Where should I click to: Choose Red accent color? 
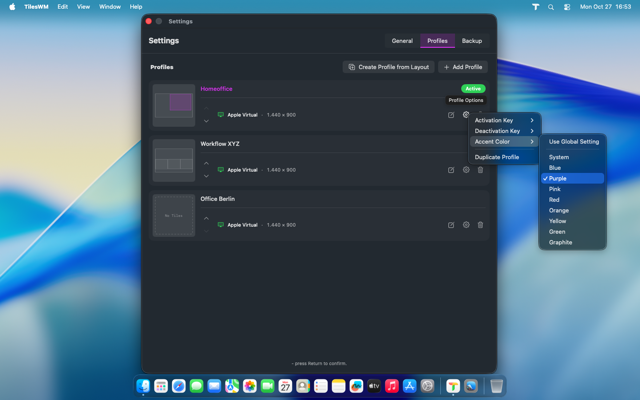572,200
